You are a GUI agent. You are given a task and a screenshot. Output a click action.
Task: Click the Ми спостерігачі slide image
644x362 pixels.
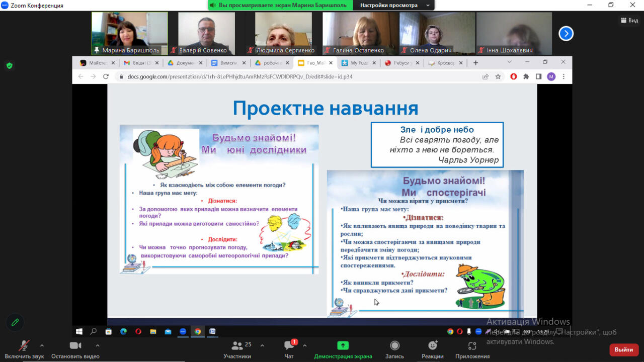425,243
